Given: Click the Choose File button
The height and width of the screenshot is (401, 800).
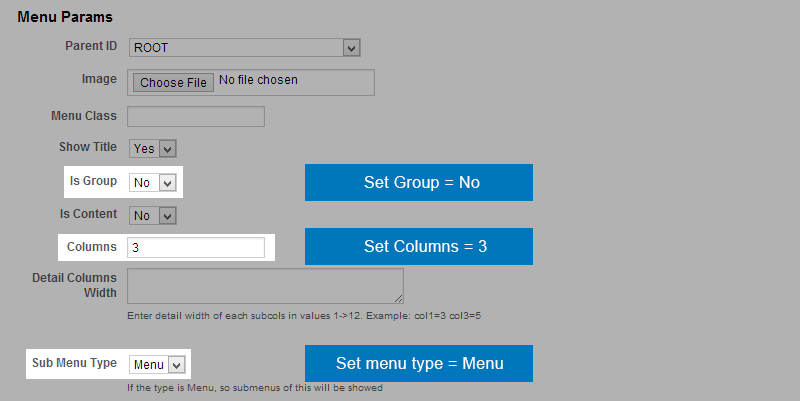Looking at the screenshot, I should pyautogui.click(x=173, y=83).
